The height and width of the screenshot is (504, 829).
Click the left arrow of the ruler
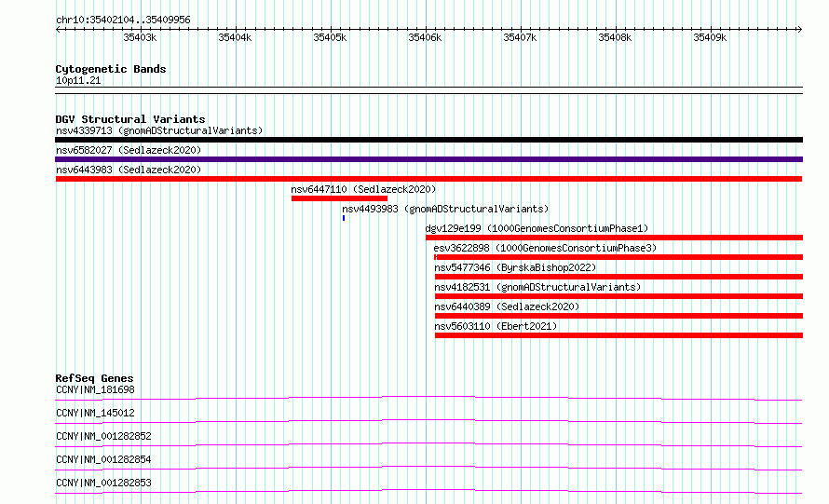(x=58, y=29)
